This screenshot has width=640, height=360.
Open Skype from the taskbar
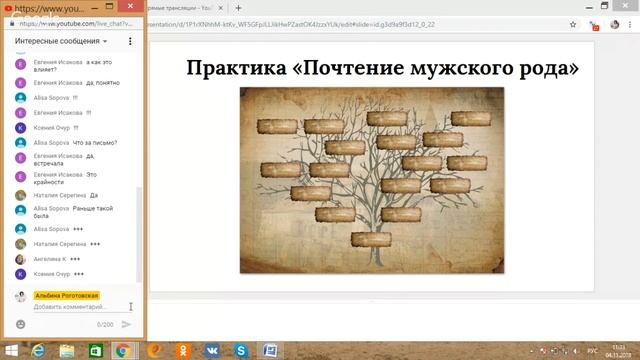(241, 351)
